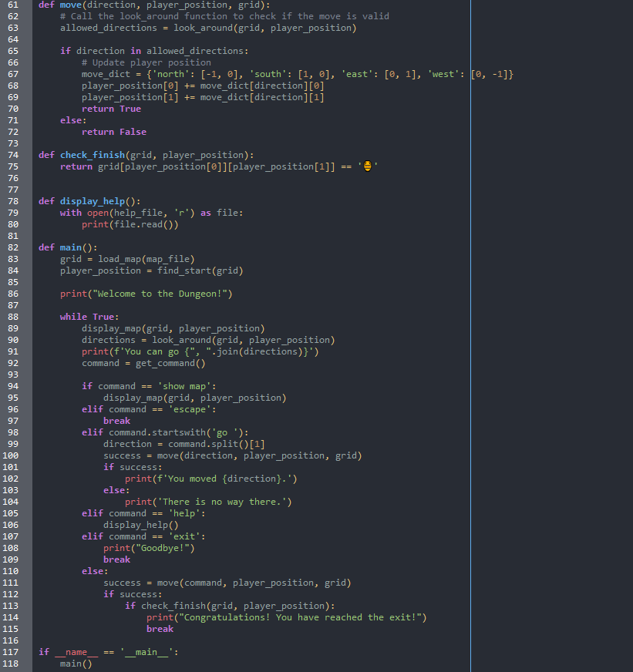Click line number 61 in the gutter
The height and width of the screenshot is (672, 633).
pyautogui.click(x=14, y=5)
